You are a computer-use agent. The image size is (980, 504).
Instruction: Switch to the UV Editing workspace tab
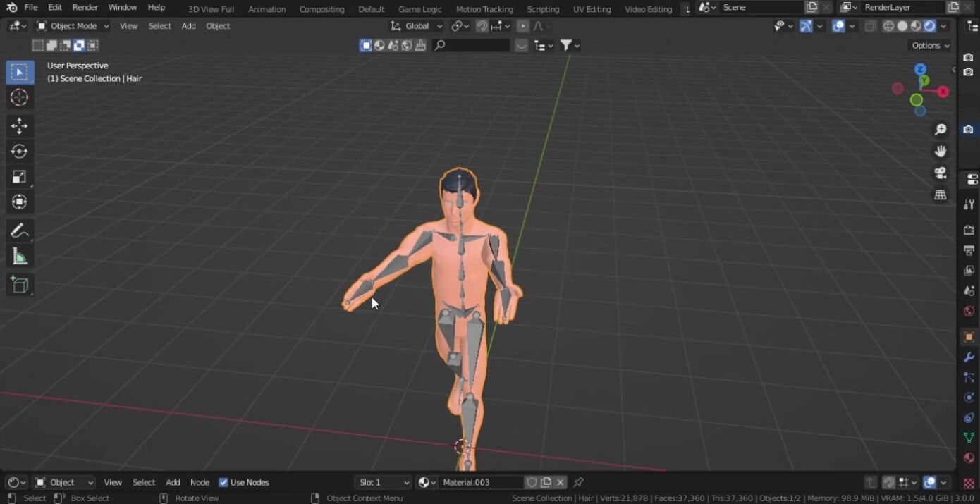(592, 9)
